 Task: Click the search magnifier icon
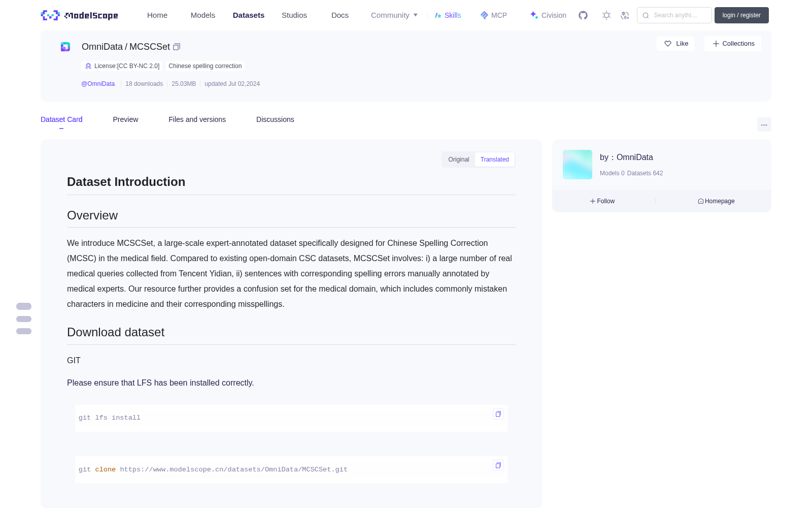[x=646, y=15]
